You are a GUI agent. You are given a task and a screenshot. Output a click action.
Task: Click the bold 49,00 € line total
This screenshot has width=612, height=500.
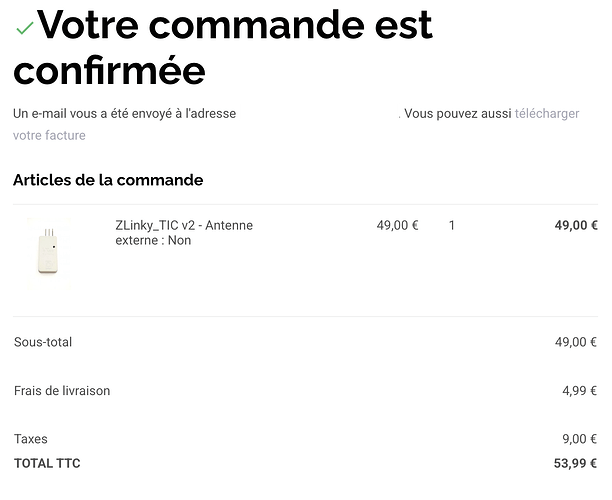[576, 226]
